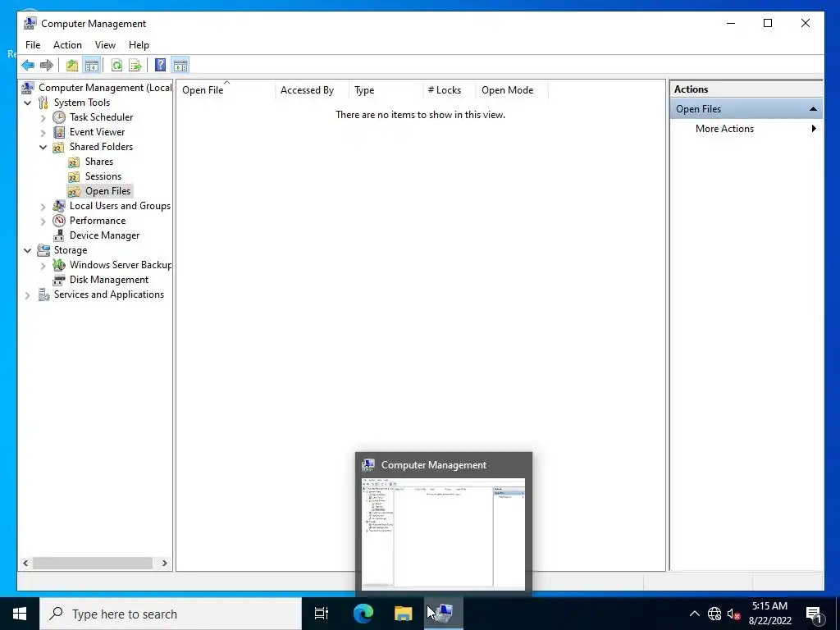840x630 pixels.
Task: Open the File menu
Action: tap(33, 45)
